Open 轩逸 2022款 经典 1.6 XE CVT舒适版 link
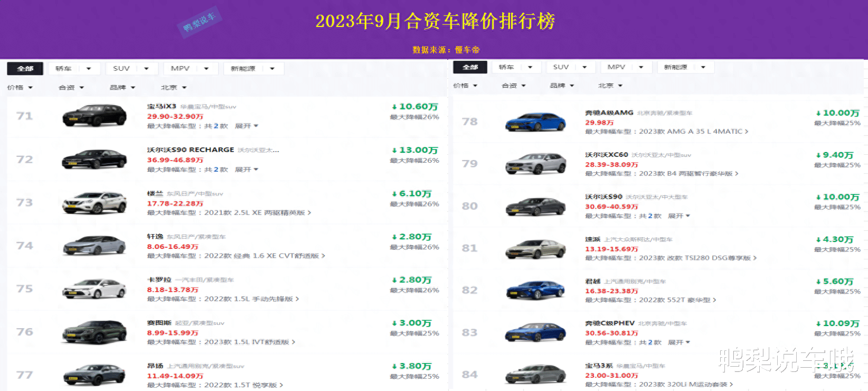868x391 pixels. click(x=265, y=256)
